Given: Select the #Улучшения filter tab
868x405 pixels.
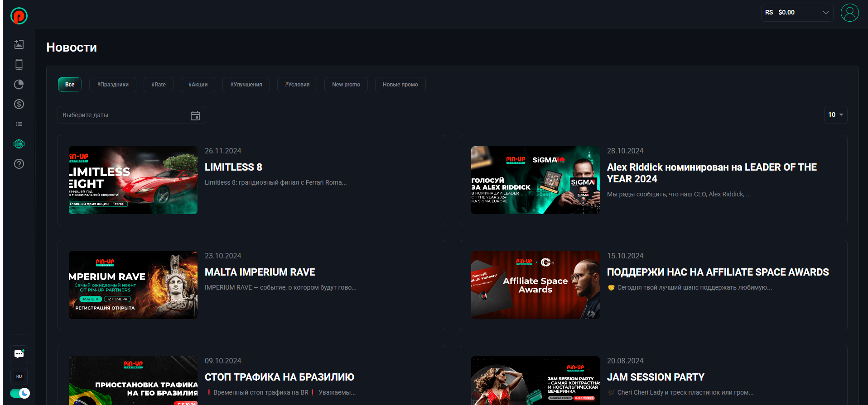Looking at the screenshot, I should (246, 85).
